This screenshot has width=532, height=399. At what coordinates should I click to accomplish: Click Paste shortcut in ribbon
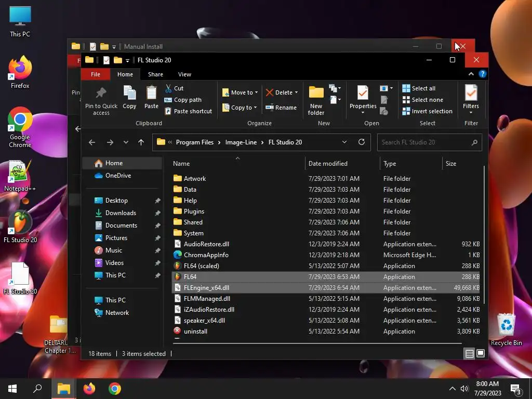pos(189,111)
